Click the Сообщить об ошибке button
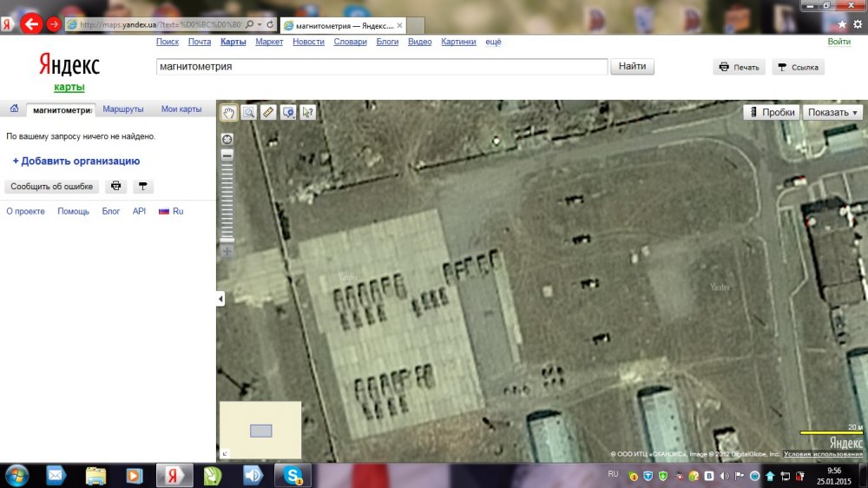The width and height of the screenshot is (868, 488). pyautogui.click(x=51, y=187)
